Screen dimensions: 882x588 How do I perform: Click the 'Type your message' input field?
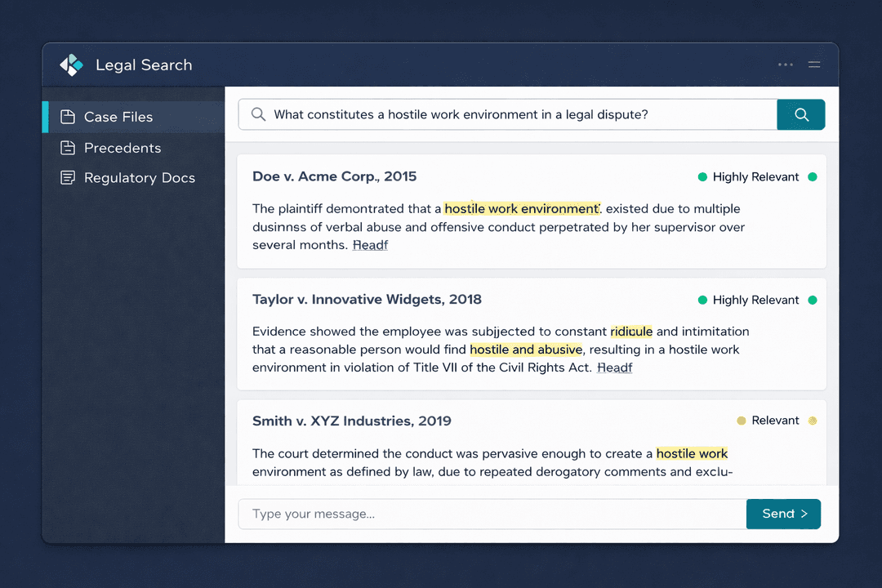pos(490,514)
